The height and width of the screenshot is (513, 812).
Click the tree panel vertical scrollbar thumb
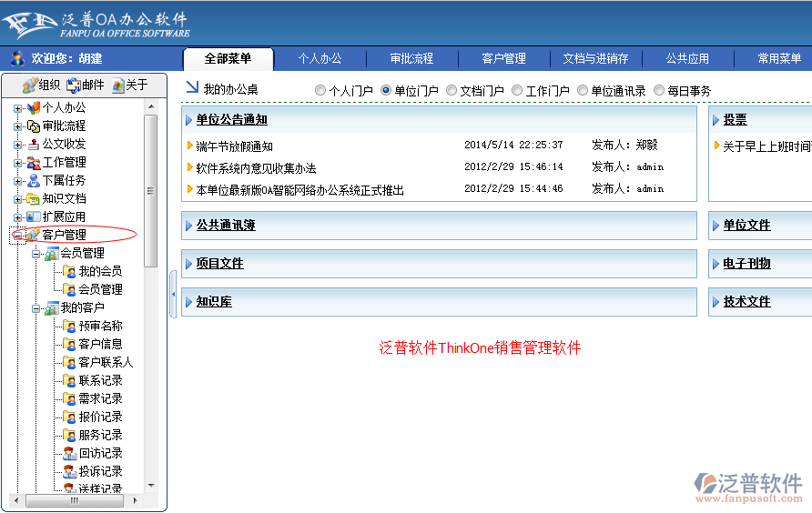[x=151, y=191]
